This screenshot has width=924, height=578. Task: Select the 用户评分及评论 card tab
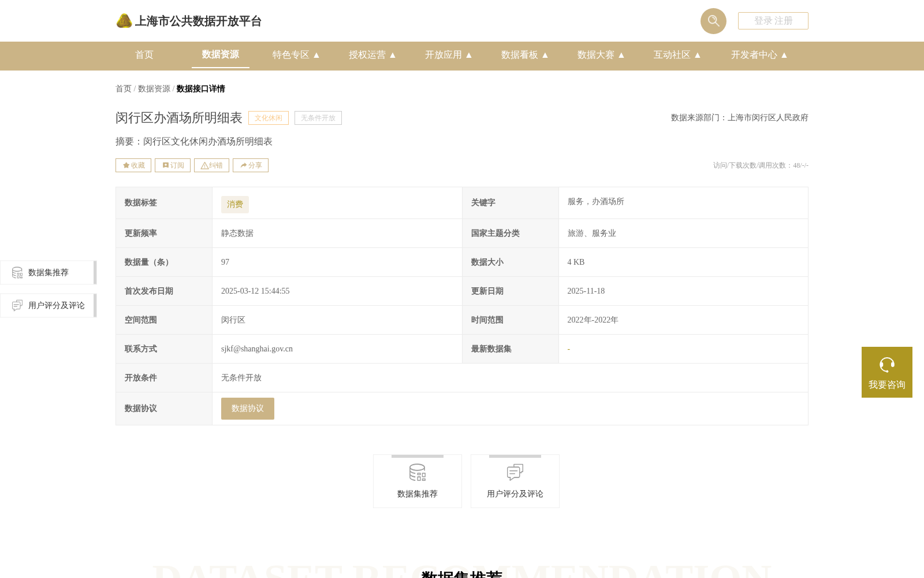point(515,481)
